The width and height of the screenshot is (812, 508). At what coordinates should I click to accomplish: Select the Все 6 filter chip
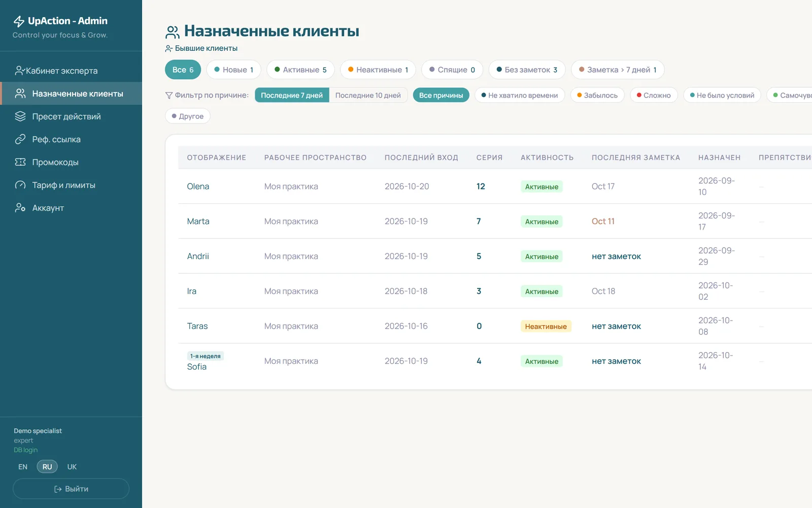(183, 70)
